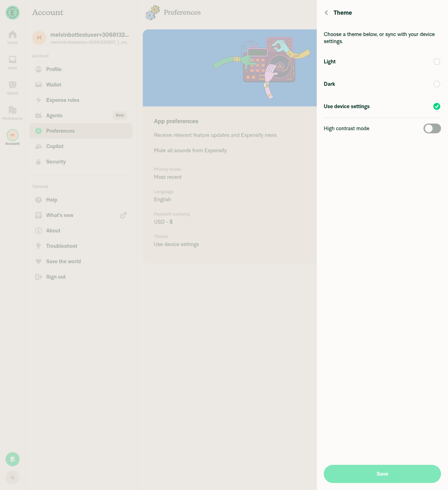Viewport: 448px width, 490px height.
Task: Select the Light theme radio button
Action: (436, 62)
